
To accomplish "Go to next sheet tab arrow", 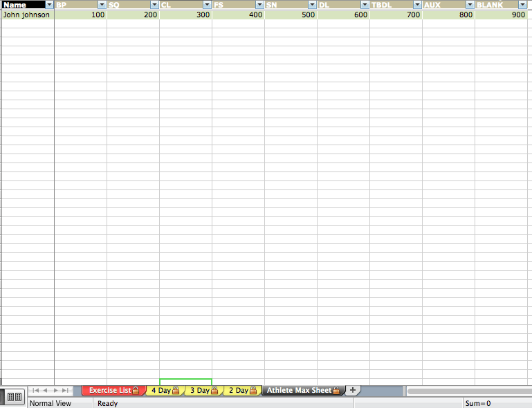I will click(x=55, y=390).
